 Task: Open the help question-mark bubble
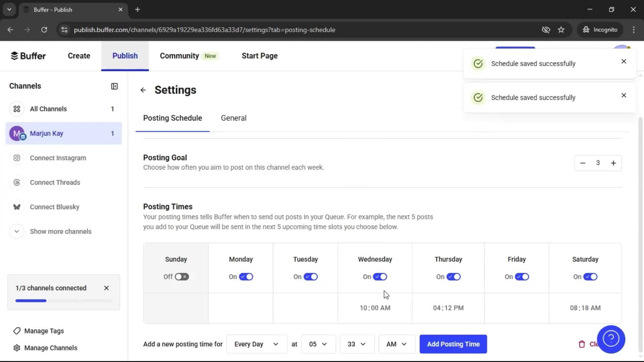point(611,339)
